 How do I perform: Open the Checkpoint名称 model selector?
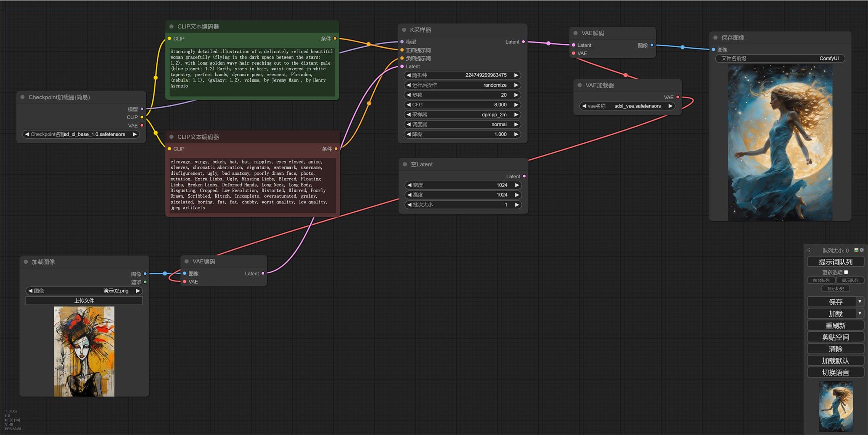click(x=81, y=134)
